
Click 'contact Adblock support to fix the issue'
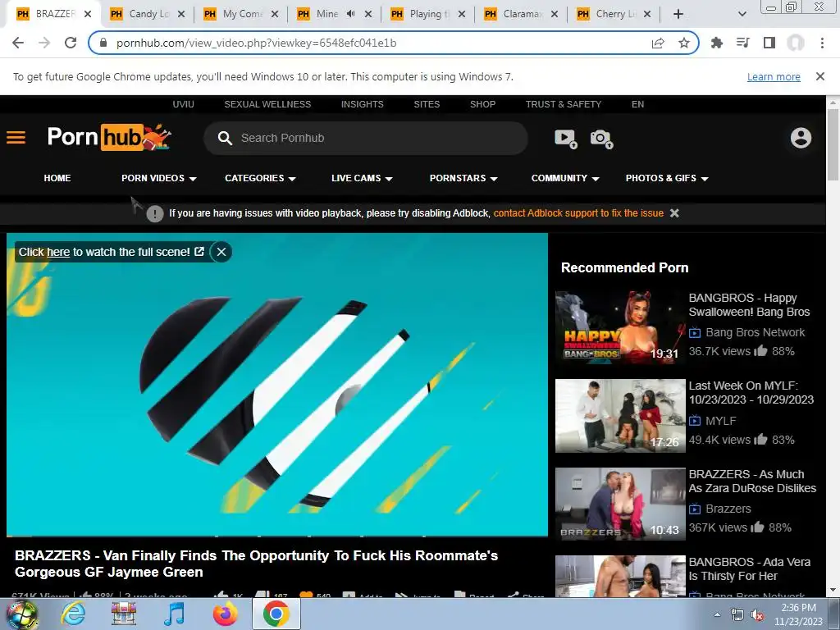coord(578,213)
